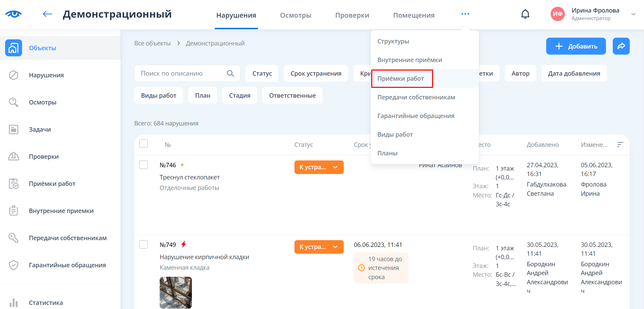Screen dimensions: 644x309
Task: Open the notifications bell
Action: pos(525,14)
